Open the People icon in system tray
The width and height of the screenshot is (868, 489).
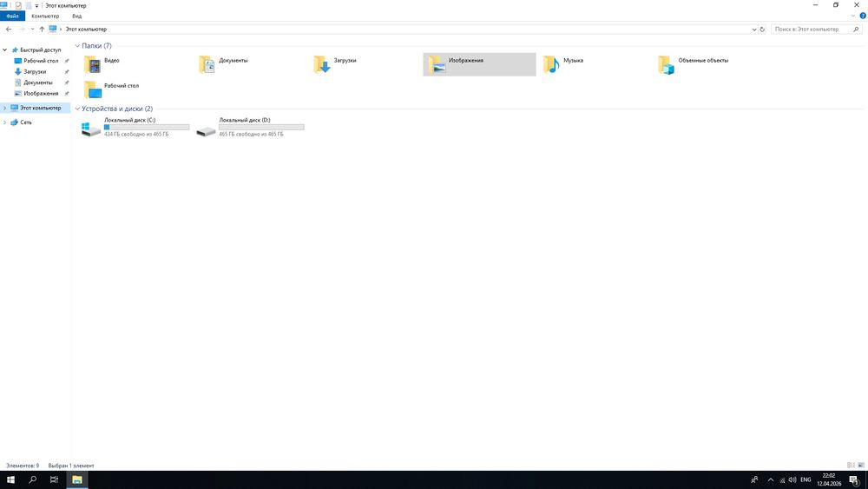pos(754,479)
